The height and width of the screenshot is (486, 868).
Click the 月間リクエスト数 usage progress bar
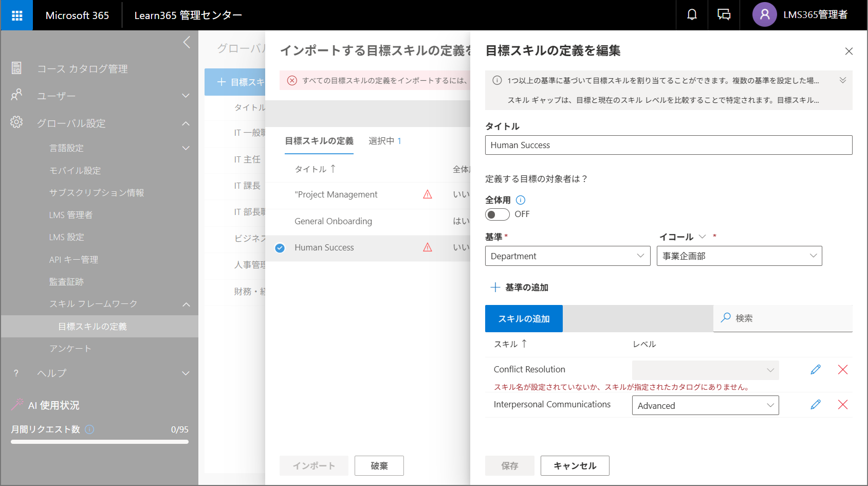(x=100, y=442)
